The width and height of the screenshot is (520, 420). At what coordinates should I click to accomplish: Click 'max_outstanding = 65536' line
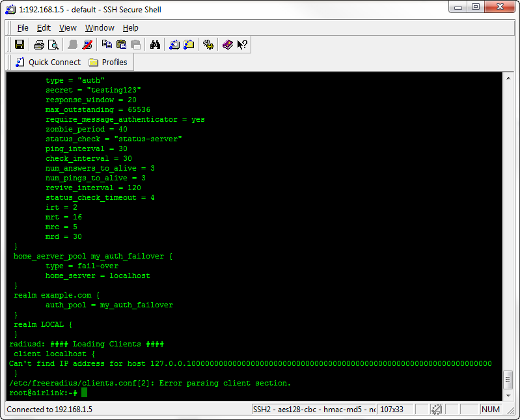(98, 109)
